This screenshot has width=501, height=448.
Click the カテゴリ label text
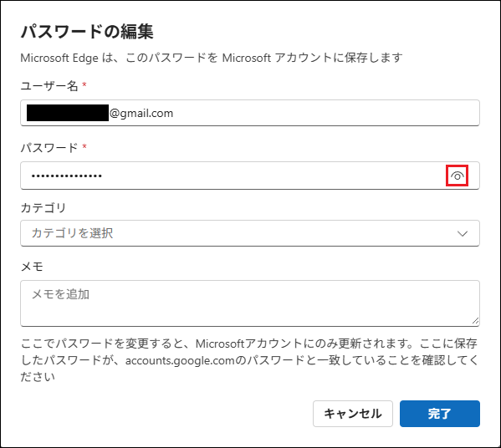click(43, 208)
